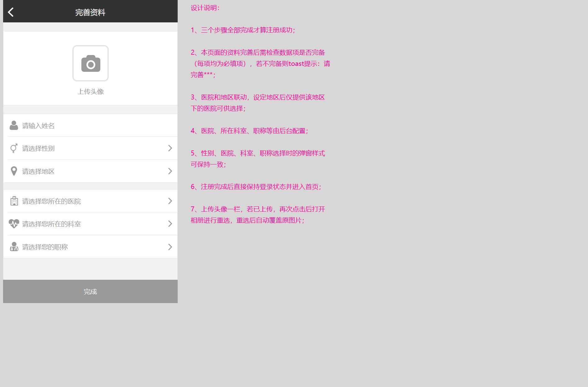Select the 请选择地区 row
Viewport: 588px width, 387px height.
coord(90,171)
